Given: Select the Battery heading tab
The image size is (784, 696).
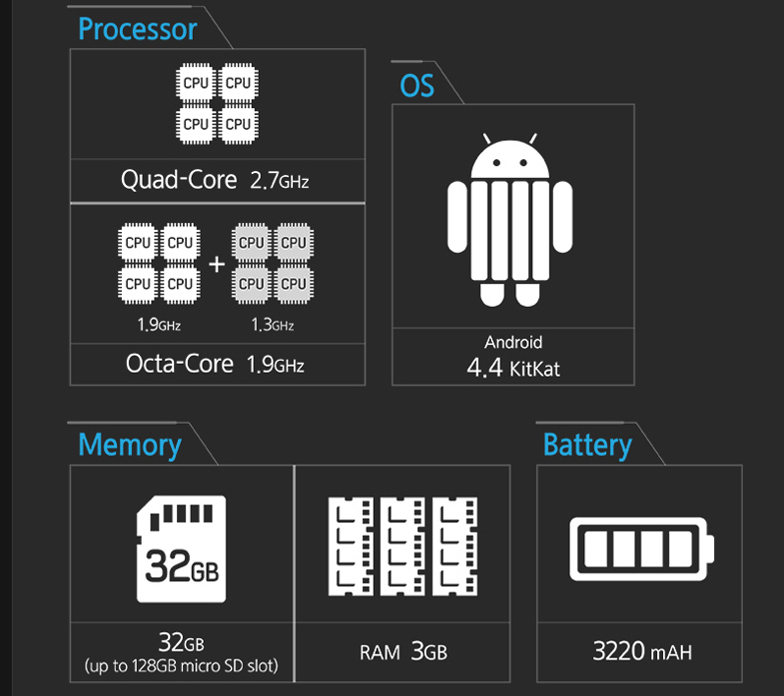Looking at the screenshot, I should tap(587, 444).
